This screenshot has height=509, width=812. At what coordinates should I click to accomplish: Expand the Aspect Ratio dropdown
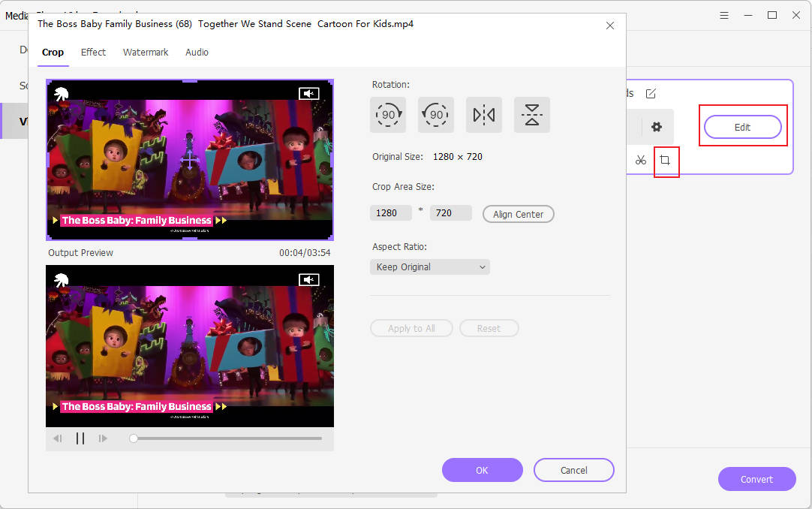(430, 267)
